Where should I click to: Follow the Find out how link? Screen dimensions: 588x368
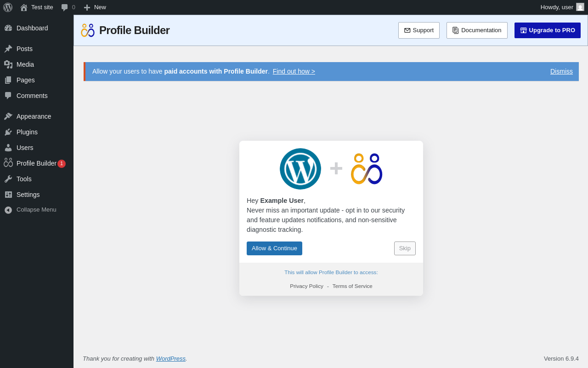(x=294, y=71)
